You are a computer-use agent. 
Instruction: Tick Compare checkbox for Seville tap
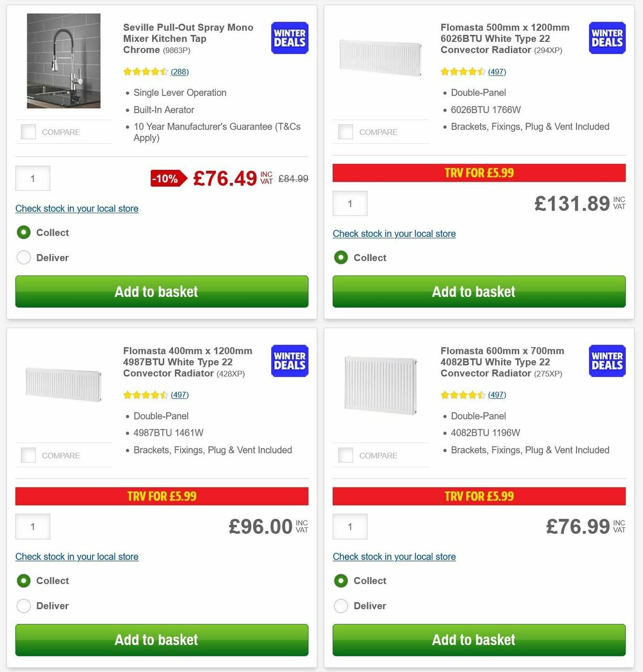point(28,132)
